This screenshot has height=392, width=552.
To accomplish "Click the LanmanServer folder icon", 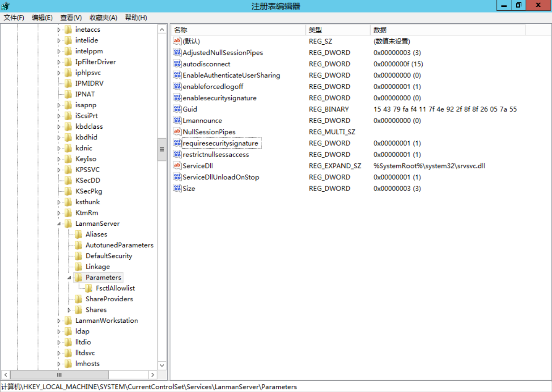I will tap(68, 223).
